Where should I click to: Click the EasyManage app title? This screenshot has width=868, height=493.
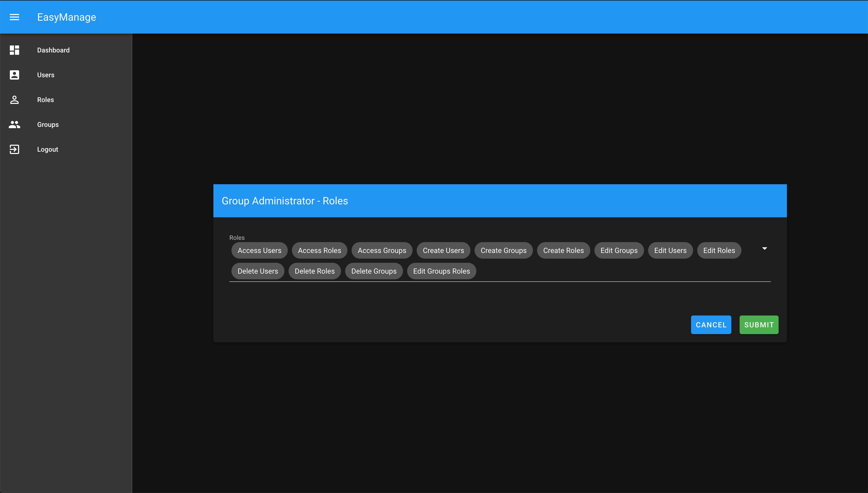67,17
